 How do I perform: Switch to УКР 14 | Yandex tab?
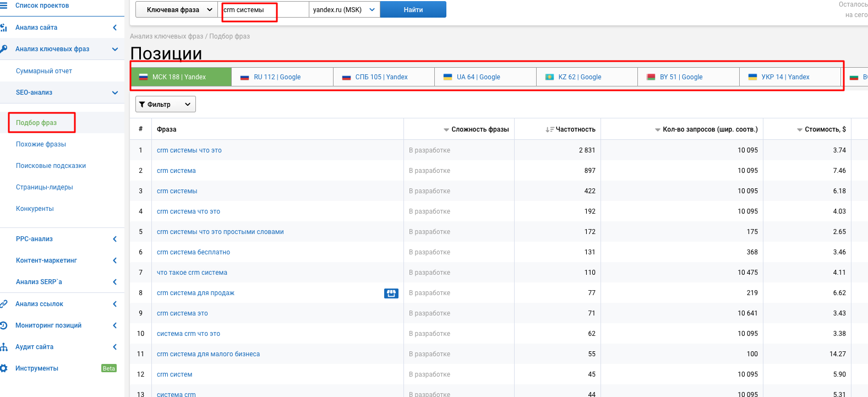tap(790, 77)
